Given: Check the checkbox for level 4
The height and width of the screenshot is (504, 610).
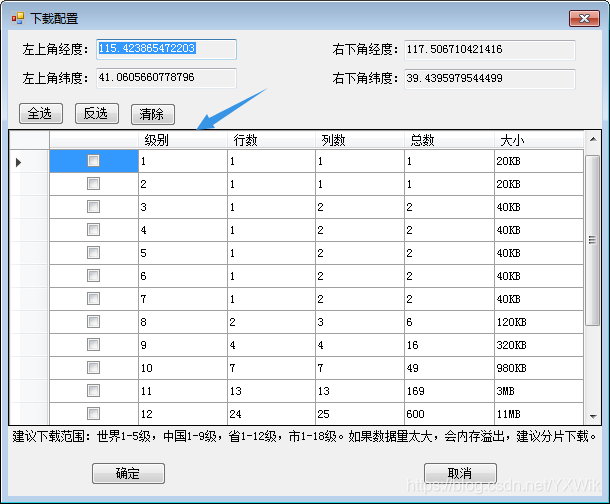Looking at the screenshot, I should [93, 229].
